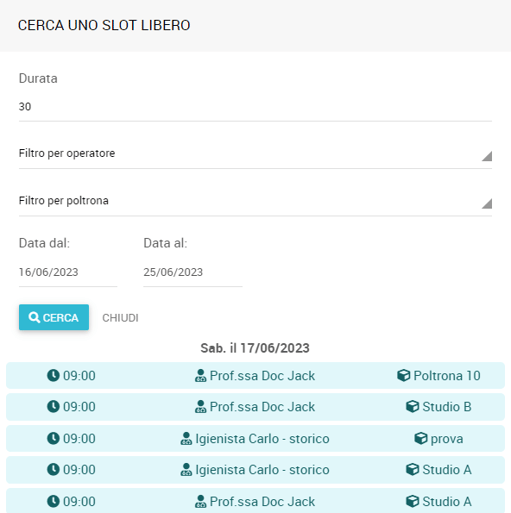Click the Durata input field showing 30
This screenshot has height=513, width=511.
[x=255, y=107]
